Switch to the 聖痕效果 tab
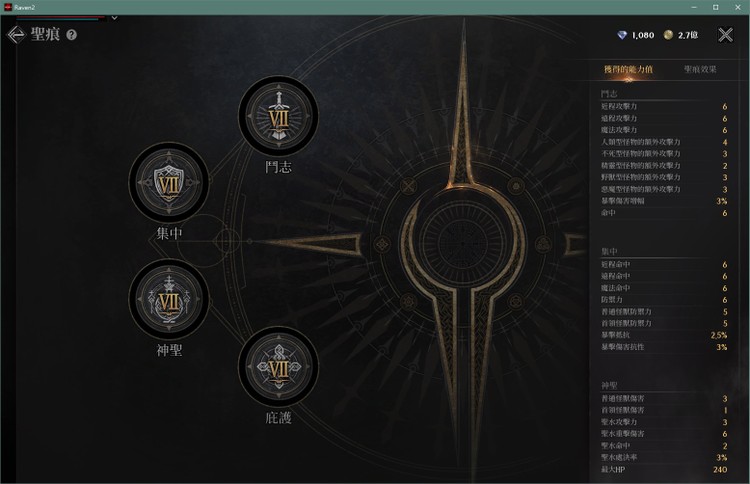This screenshot has height=484, width=750. pyautogui.click(x=700, y=69)
